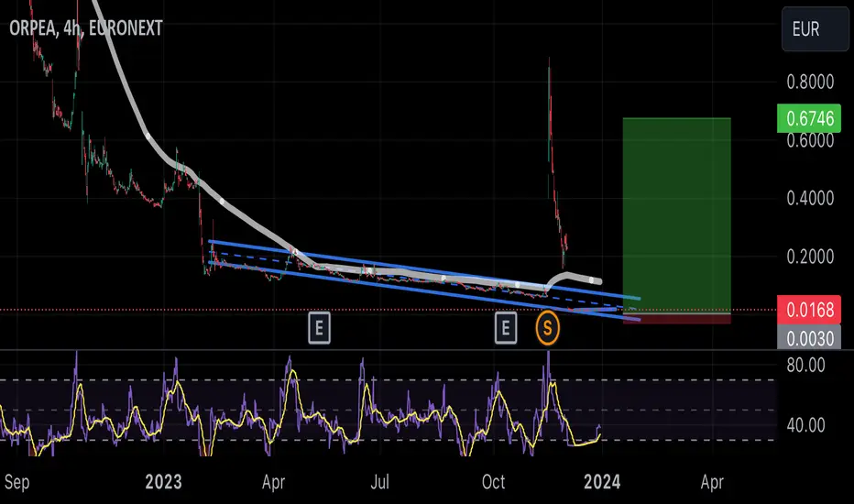Image resolution: width=854 pixels, height=504 pixels.
Task: Click the Apr label after 2024
Action: coord(712,482)
